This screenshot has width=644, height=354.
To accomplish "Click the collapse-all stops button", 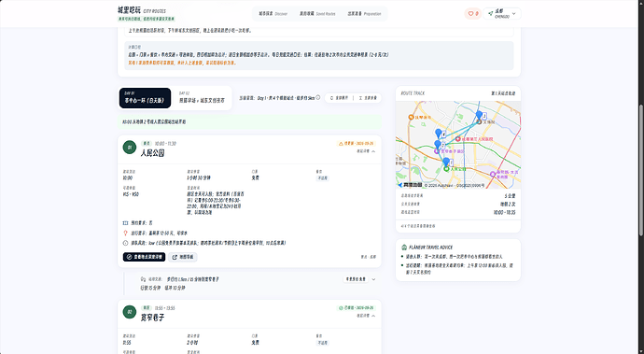I will (368, 98).
